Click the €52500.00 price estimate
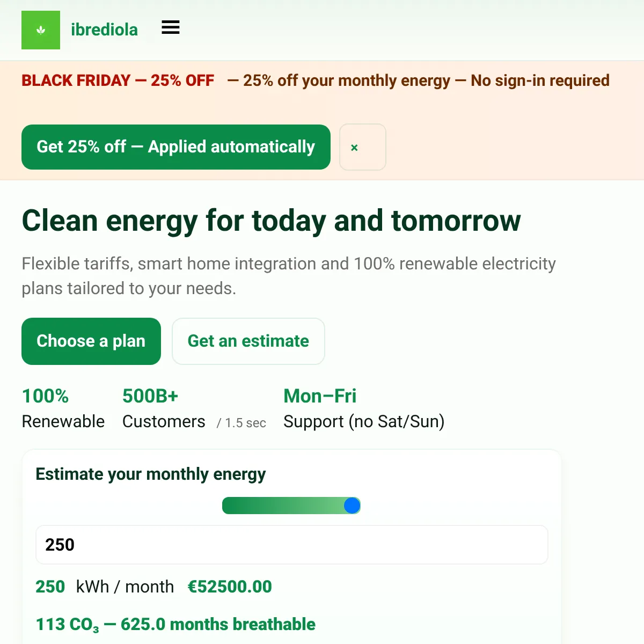Viewport: 644px width, 644px height. pos(230,587)
